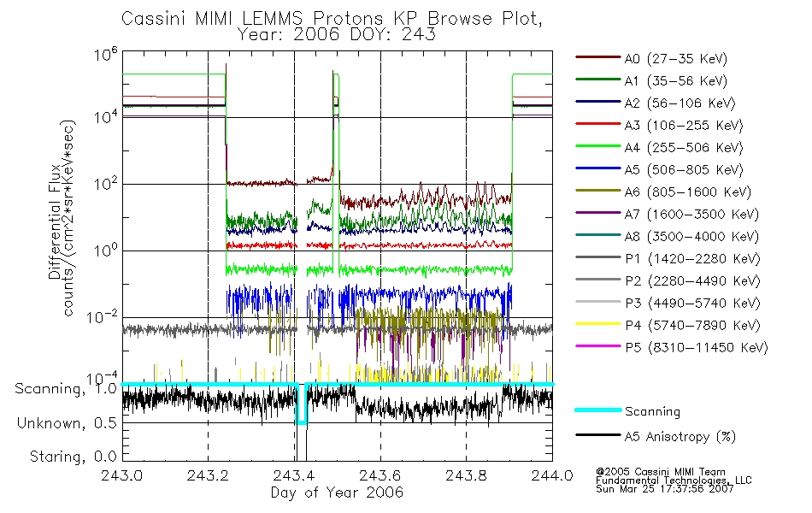Click the A3 (106-255 KeV) red legend swatch
Screen dimensions: 812x513
pos(597,124)
